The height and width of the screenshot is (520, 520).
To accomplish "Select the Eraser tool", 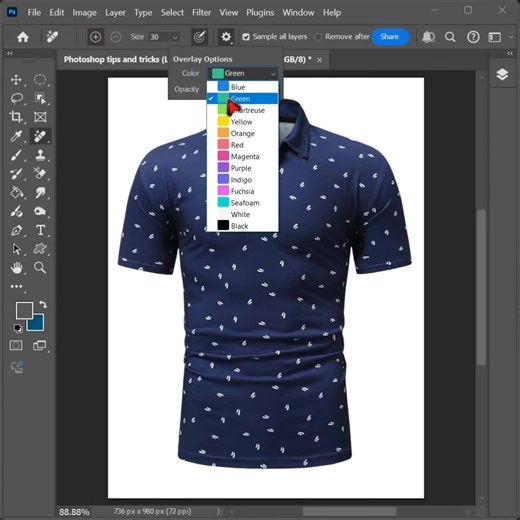I will (x=40, y=174).
